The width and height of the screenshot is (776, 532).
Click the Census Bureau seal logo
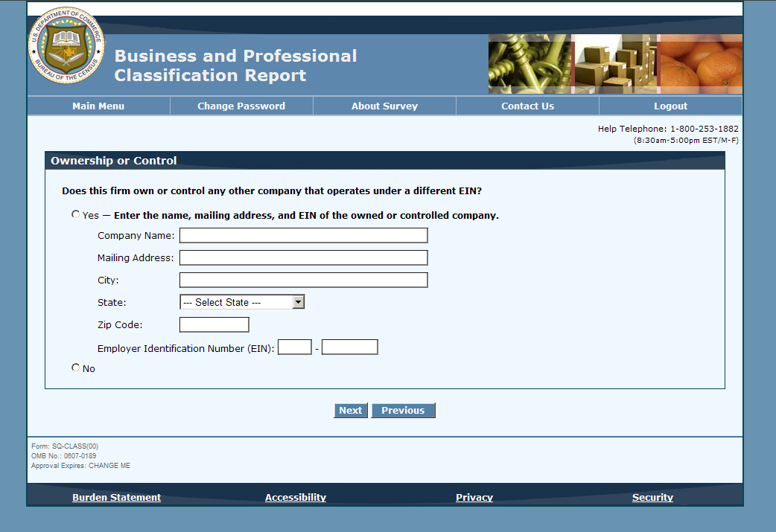click(66, 45)
